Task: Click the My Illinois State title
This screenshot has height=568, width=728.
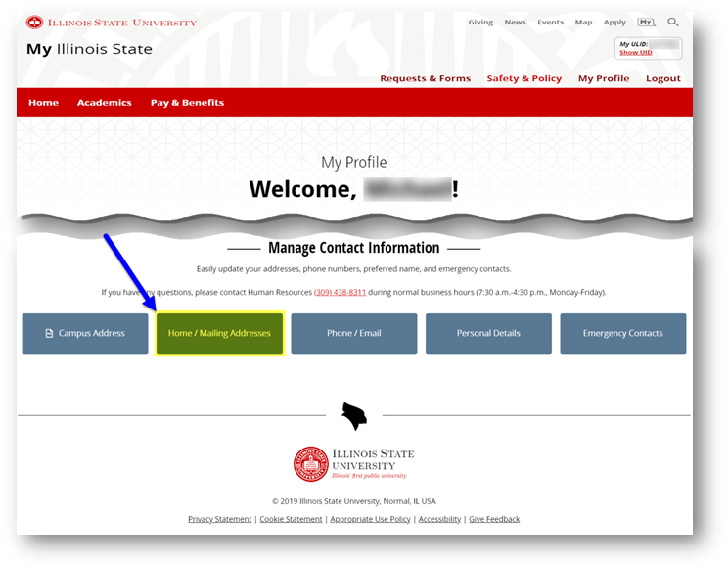Action: (89, 49)
